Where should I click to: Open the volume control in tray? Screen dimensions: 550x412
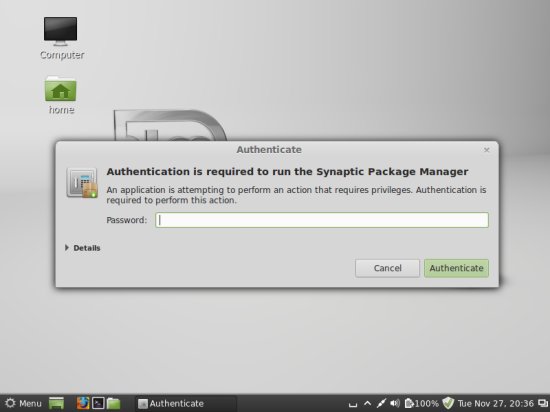coord(395,404)
